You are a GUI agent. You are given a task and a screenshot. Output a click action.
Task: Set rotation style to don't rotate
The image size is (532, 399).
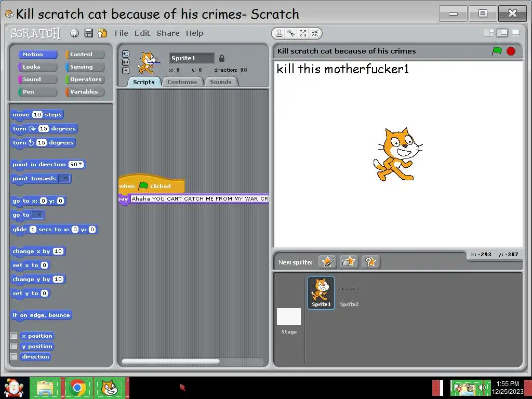tap(126, 71)
